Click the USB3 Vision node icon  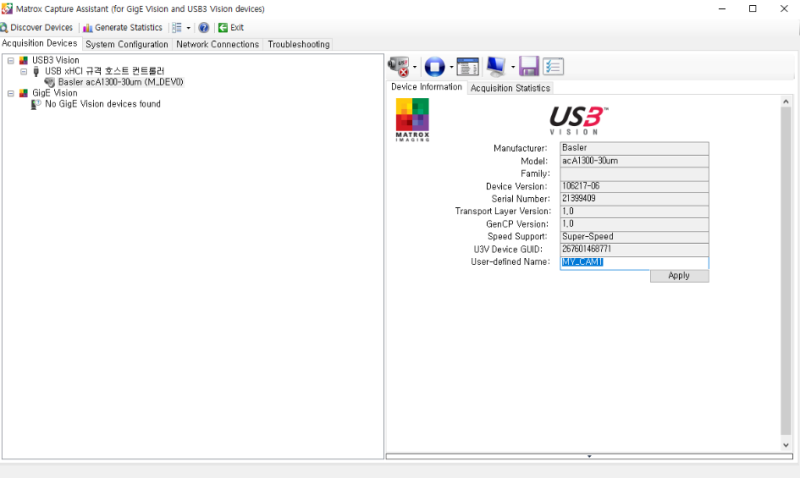(x=23, y=60)
